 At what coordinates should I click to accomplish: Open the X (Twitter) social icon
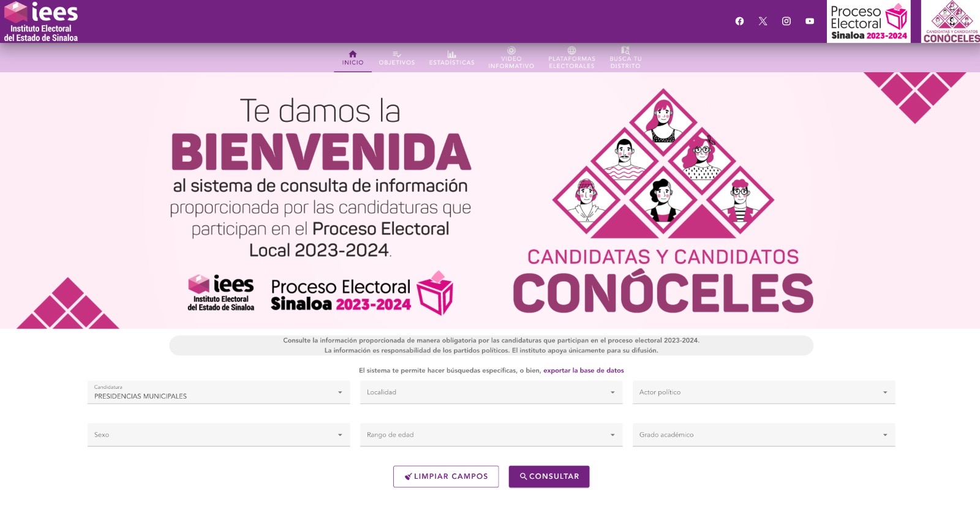(x=763, y=21)
